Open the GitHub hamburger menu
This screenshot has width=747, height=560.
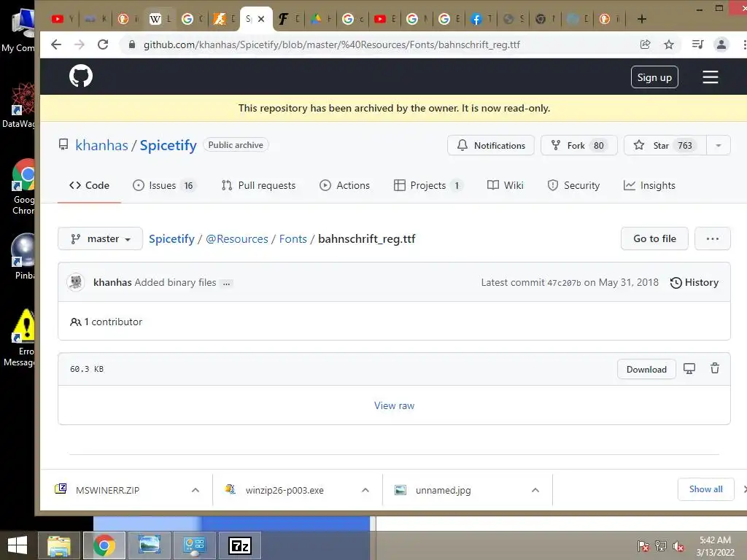point(710,77)
